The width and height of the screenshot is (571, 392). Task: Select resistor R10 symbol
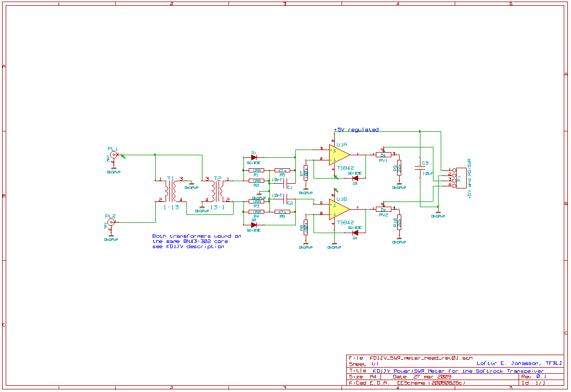(x=399, y=223)
